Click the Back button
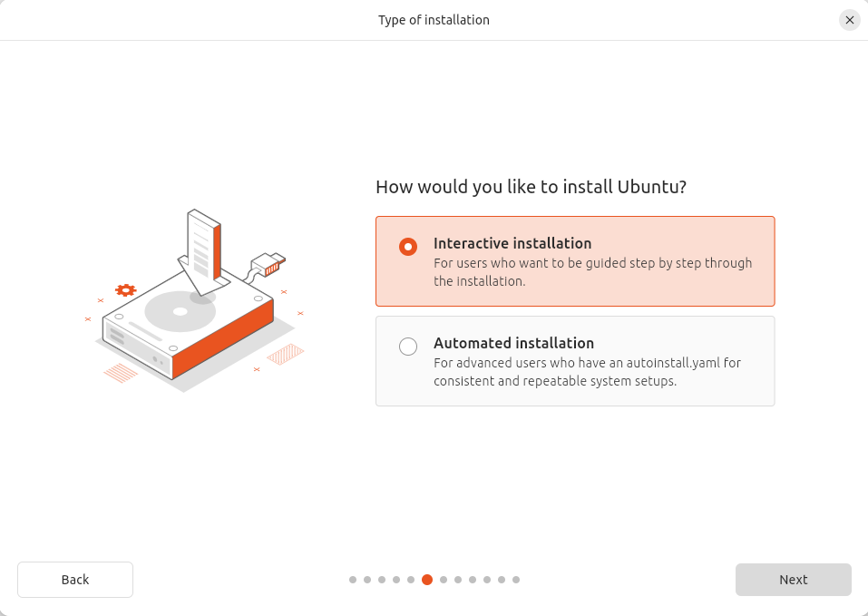Viewport: 868px width, 616px height. point(74,579)
